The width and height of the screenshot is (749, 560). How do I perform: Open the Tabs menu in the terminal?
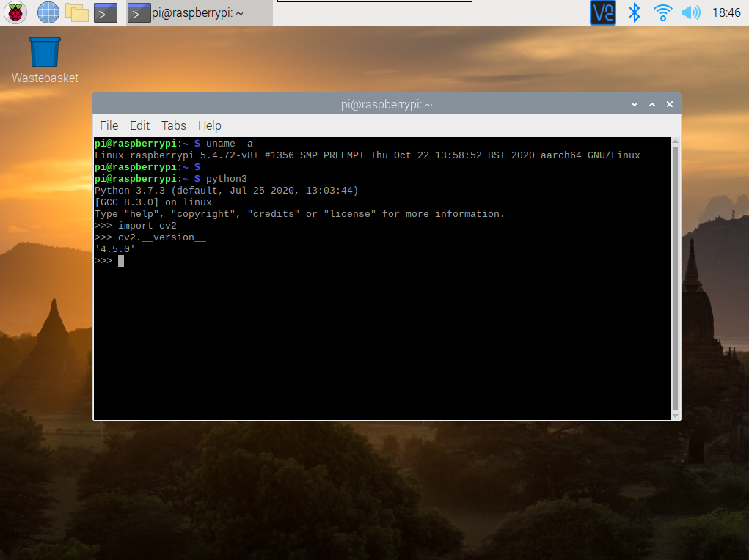[x=174, y=125]
